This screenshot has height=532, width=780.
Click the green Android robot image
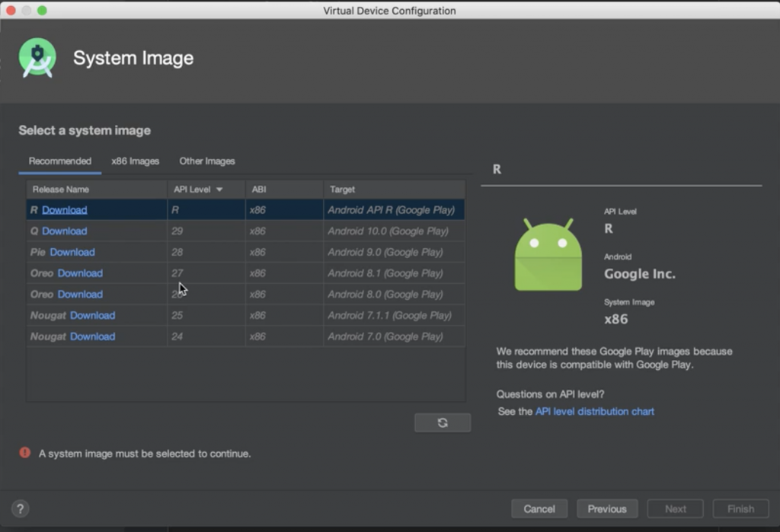[548, 254]
